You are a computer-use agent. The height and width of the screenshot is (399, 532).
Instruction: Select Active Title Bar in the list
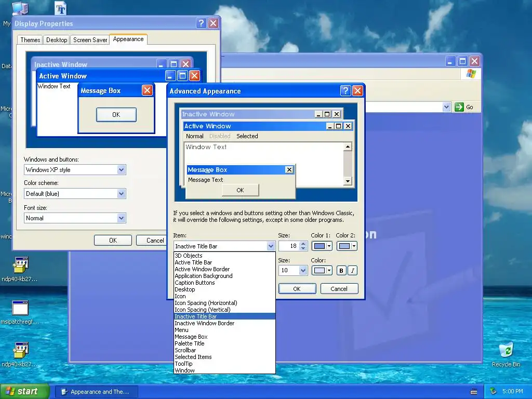(x=224, y=262)
